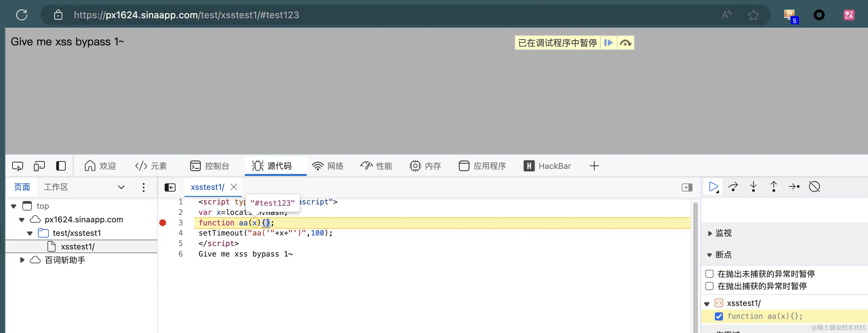Open the Network (网络) tab
The height and width of the screenshot is (333, 868).
click(x=328, y=166)
